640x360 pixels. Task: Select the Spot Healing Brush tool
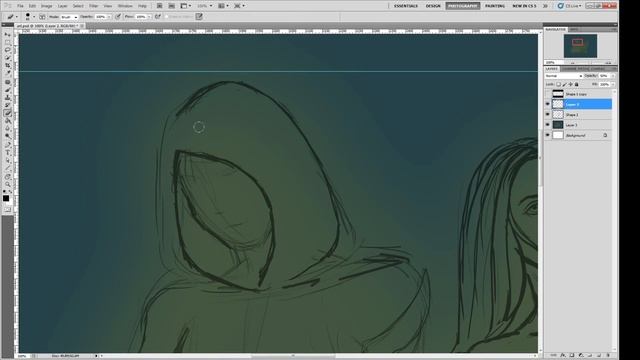(7, 82)
